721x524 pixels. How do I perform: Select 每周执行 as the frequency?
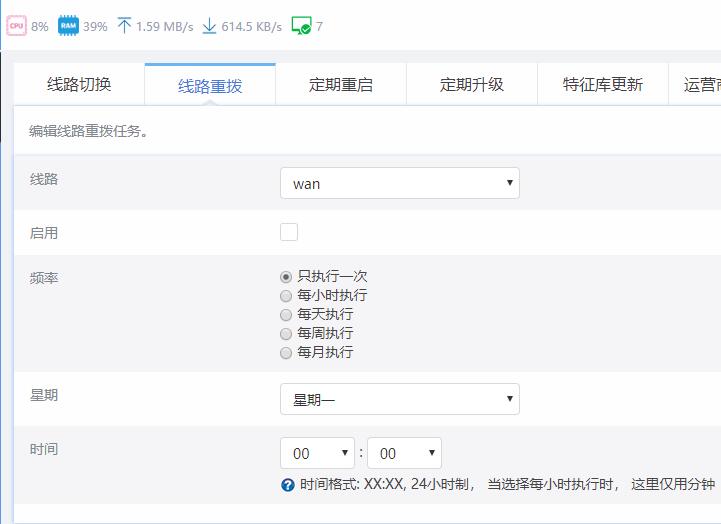(287, 334)
